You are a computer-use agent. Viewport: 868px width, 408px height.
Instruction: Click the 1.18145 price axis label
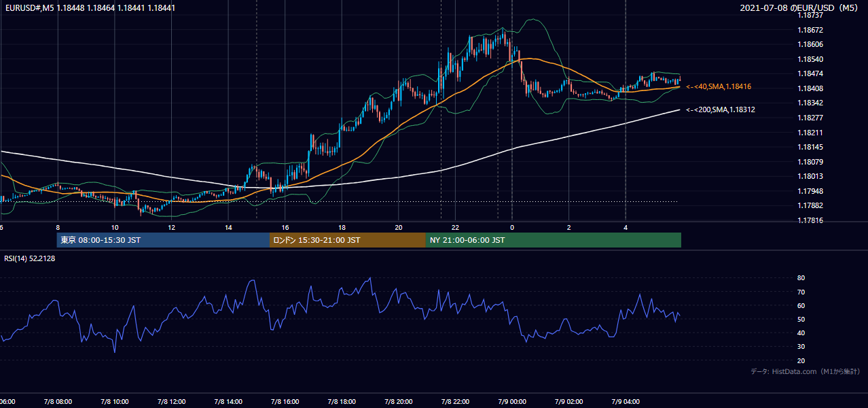(x=810, y=147)
